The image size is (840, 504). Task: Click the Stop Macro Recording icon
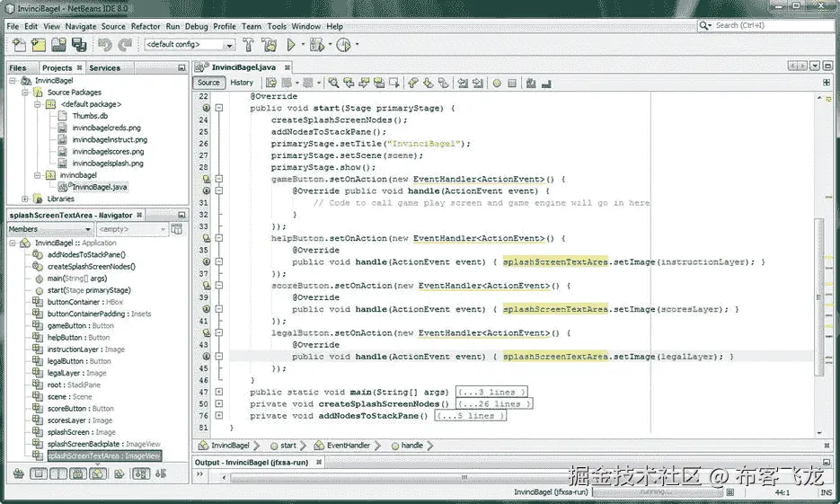pos(512,83)
